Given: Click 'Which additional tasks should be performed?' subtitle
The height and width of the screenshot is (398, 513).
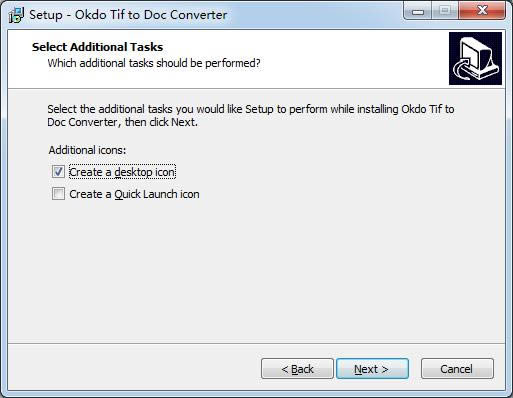Looking at the screenshot, I should (154, 63).
